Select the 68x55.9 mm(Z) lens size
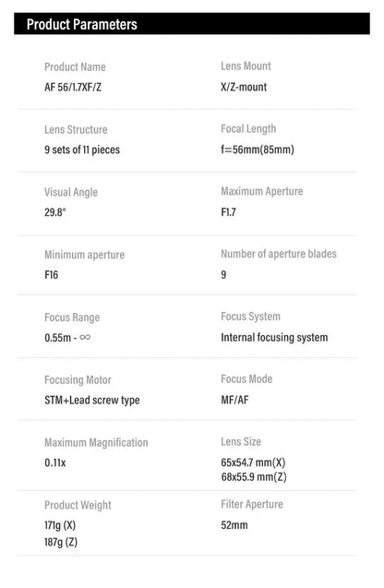Viewport: 384px width, 588px height. click(x=254, y=477)
